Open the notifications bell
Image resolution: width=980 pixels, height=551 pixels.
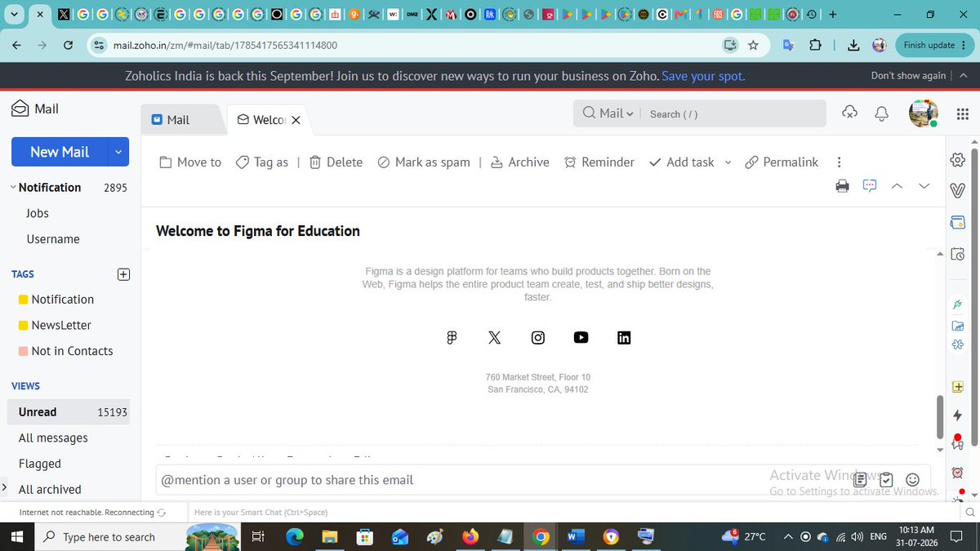click(x=881, y=114)
